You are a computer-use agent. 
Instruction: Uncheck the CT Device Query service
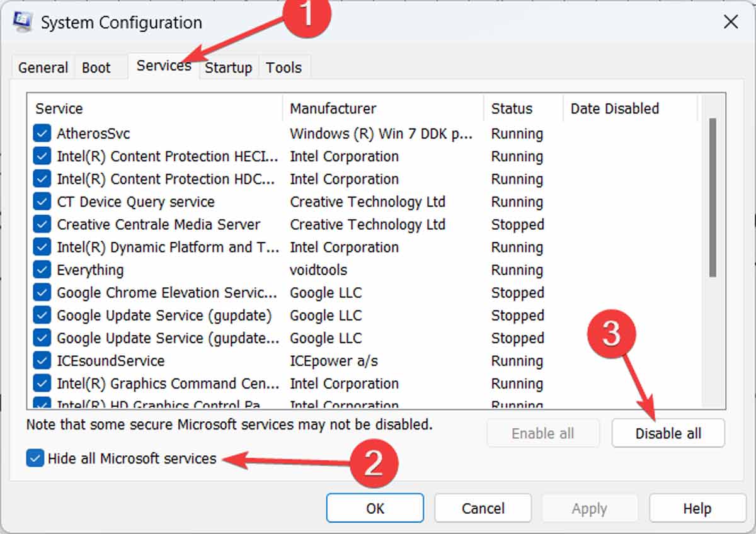coord(42,202)
